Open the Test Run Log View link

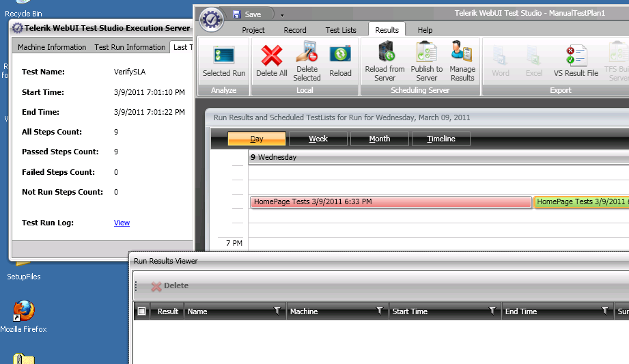pos(122,223)
